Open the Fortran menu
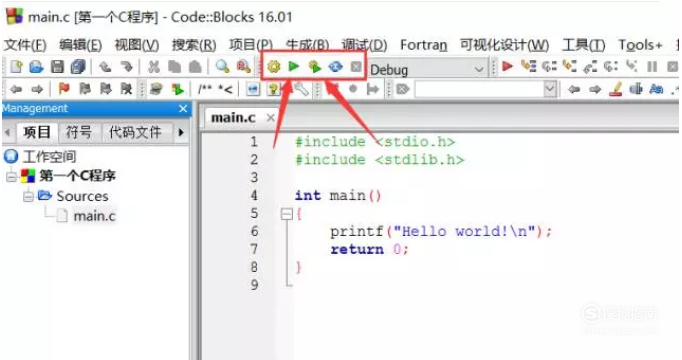Screen dimensions: 682x360 pos(424,45)
